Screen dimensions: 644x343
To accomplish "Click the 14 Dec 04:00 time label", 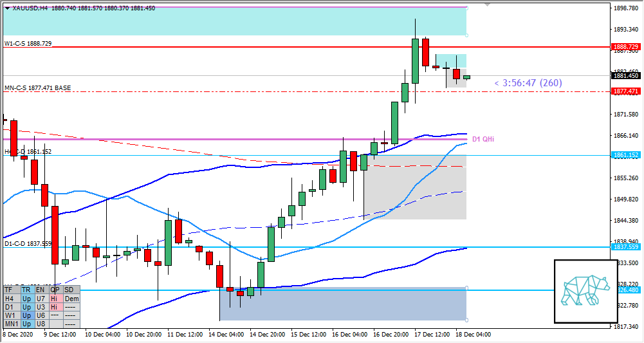I will coord(226,335).
